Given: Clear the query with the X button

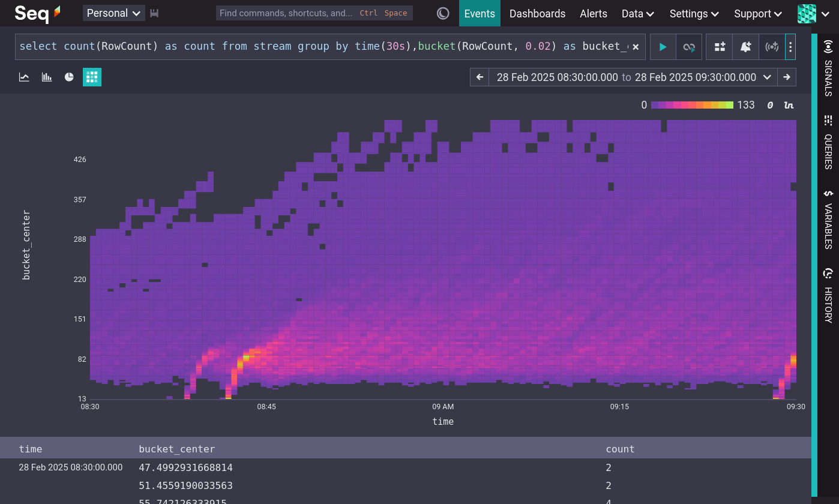Looking at the screenshot, I should tap(636, 47).
